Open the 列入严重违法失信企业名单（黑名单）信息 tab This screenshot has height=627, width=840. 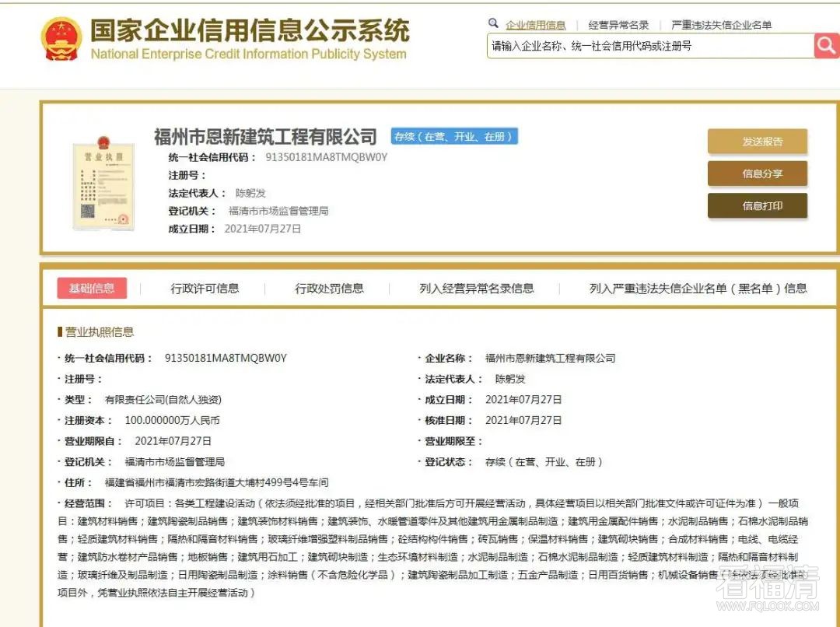click(x=698, y=289)
